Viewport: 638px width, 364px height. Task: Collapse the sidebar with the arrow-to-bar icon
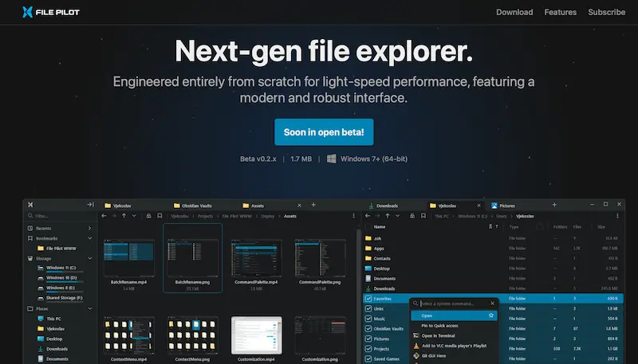coord(90,205)
